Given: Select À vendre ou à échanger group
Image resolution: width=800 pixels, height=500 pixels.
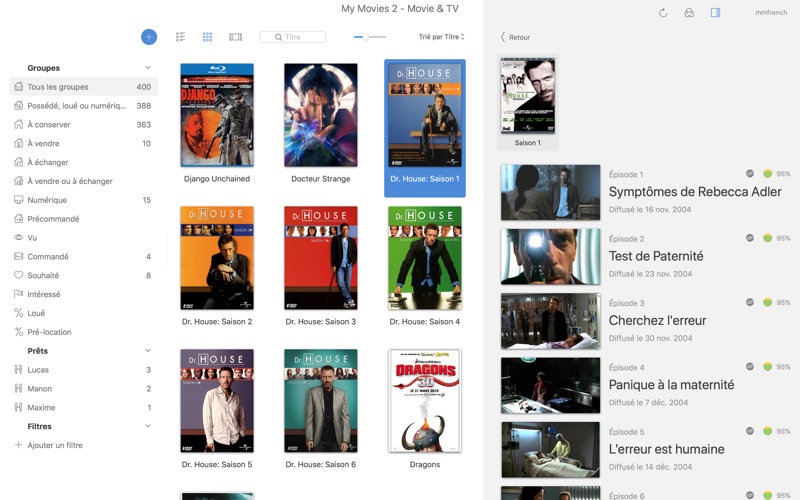Looking at the screenshot, I should [x=83, y=181].
